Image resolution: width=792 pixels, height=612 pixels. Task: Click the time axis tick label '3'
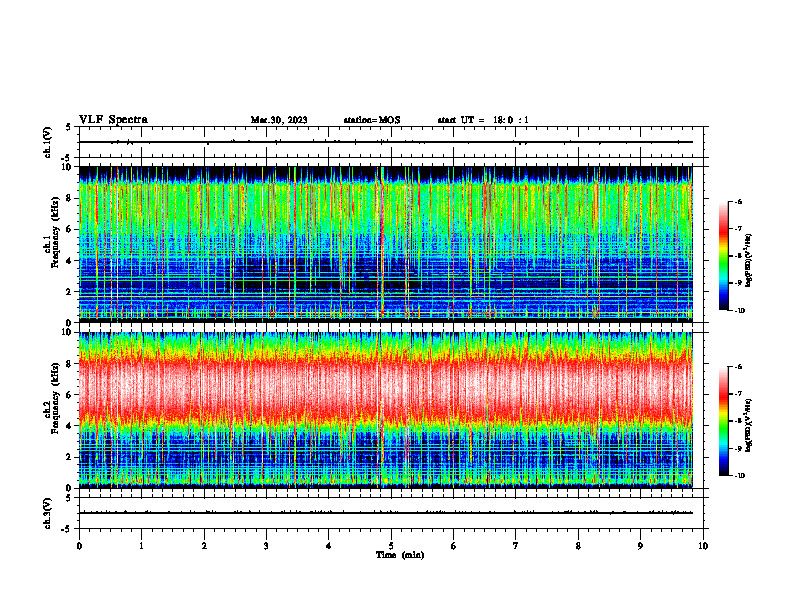(266, 546)
